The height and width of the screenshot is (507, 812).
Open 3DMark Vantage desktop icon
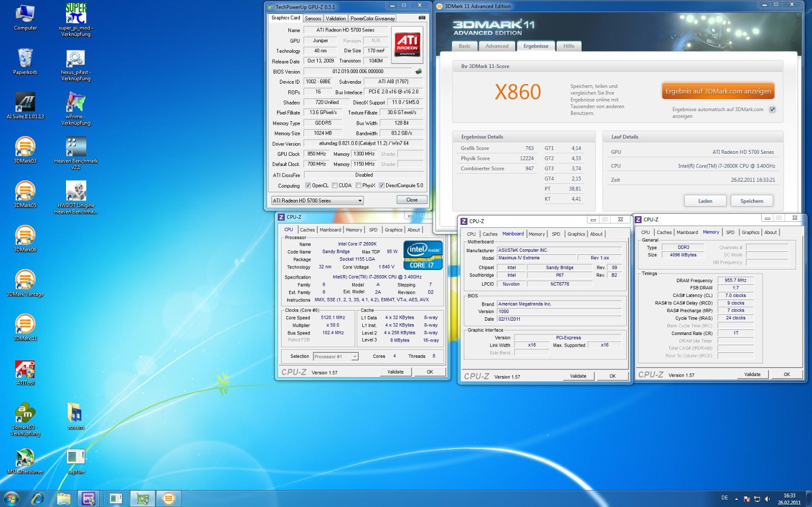(x=25, y=283)
